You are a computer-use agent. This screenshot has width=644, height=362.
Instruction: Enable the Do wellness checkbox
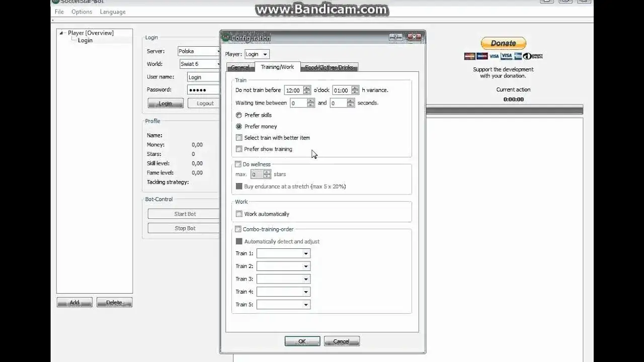pos(238,164)
